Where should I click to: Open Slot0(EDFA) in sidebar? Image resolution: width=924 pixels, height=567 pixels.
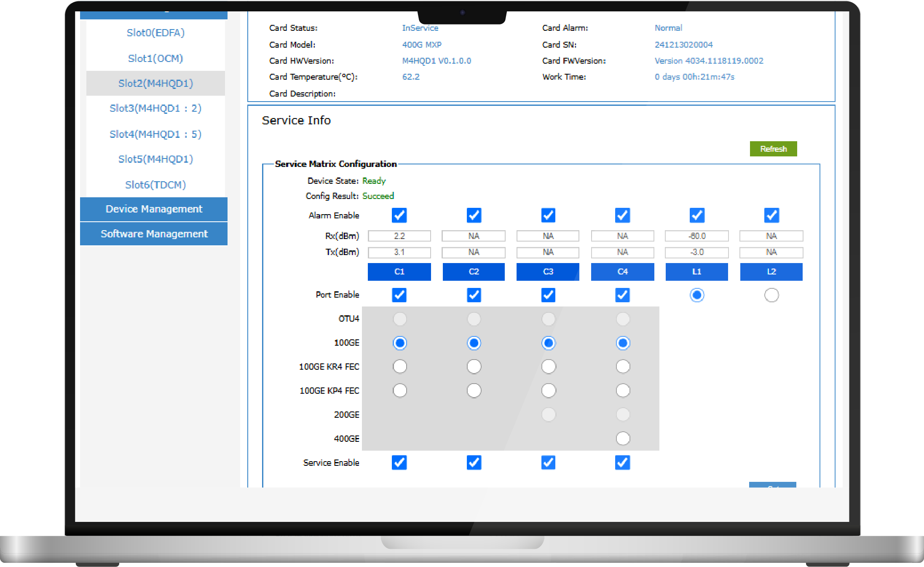click(x=155, y=33)
